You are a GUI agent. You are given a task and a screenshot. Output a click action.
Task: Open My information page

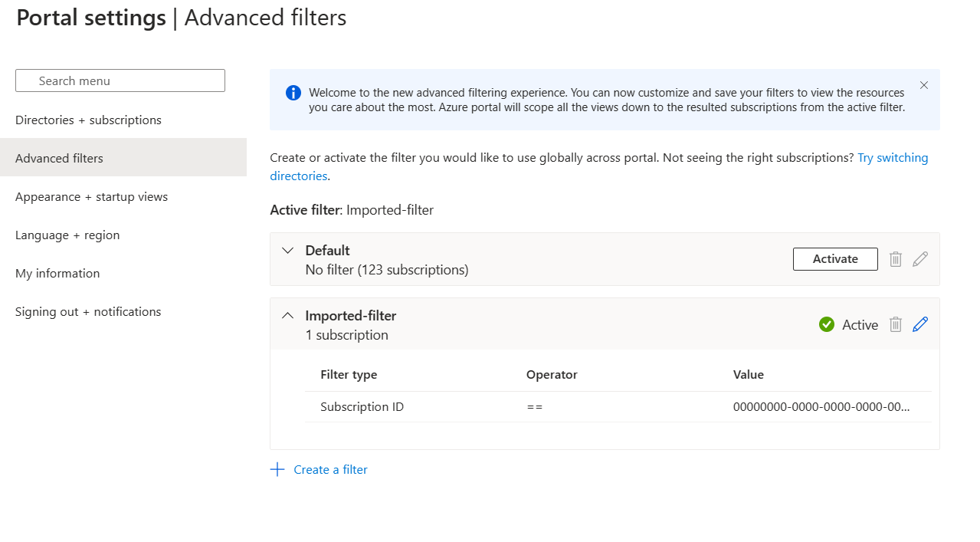click(57, 273)
